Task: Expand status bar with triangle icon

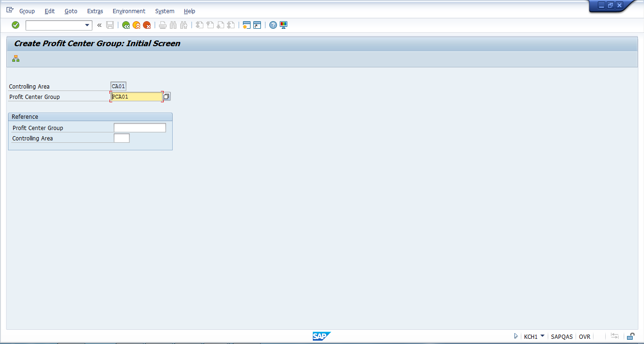Action: (516, 336)
